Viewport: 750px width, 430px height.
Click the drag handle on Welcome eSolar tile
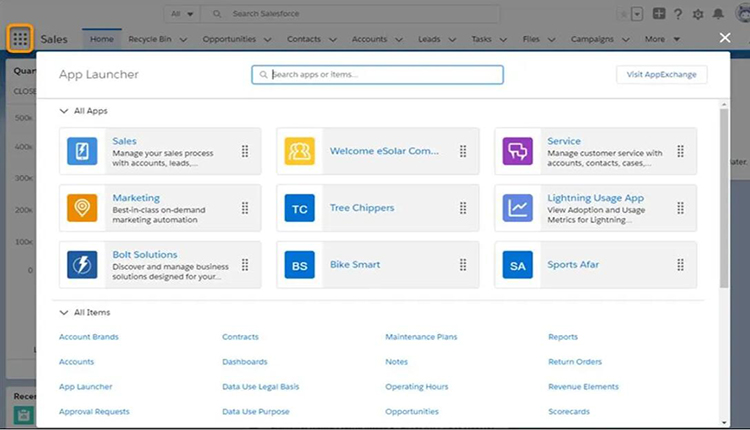click(x=463, y=151)
